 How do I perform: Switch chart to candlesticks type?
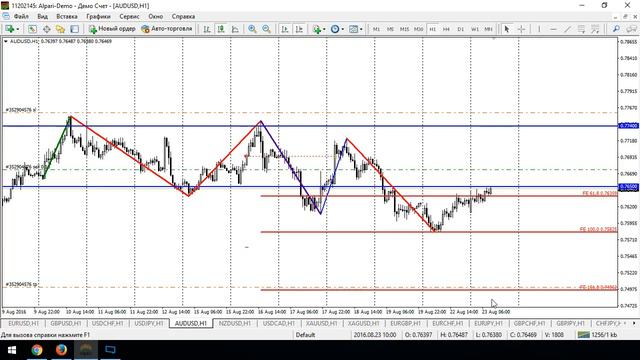pos(221,29)
